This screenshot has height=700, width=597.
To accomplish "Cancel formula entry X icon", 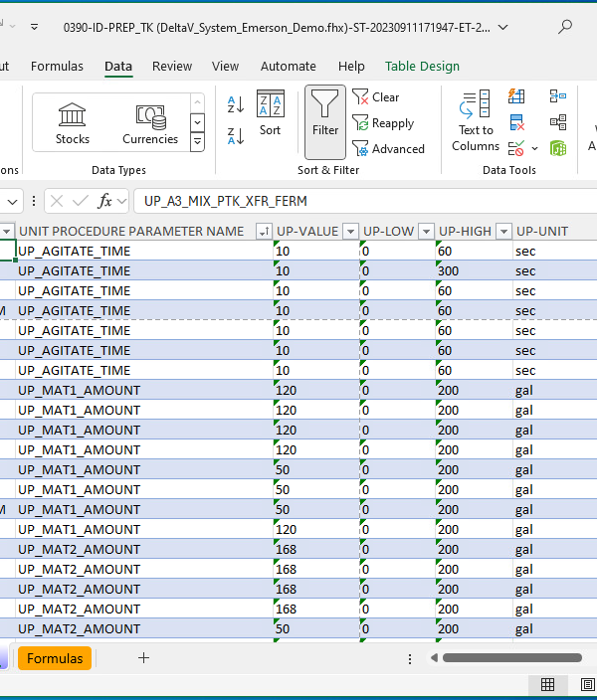I will click(57, 201).
